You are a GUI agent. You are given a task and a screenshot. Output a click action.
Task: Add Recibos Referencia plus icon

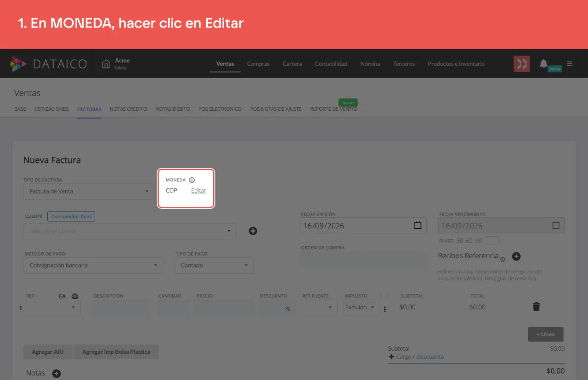(516, 256)
